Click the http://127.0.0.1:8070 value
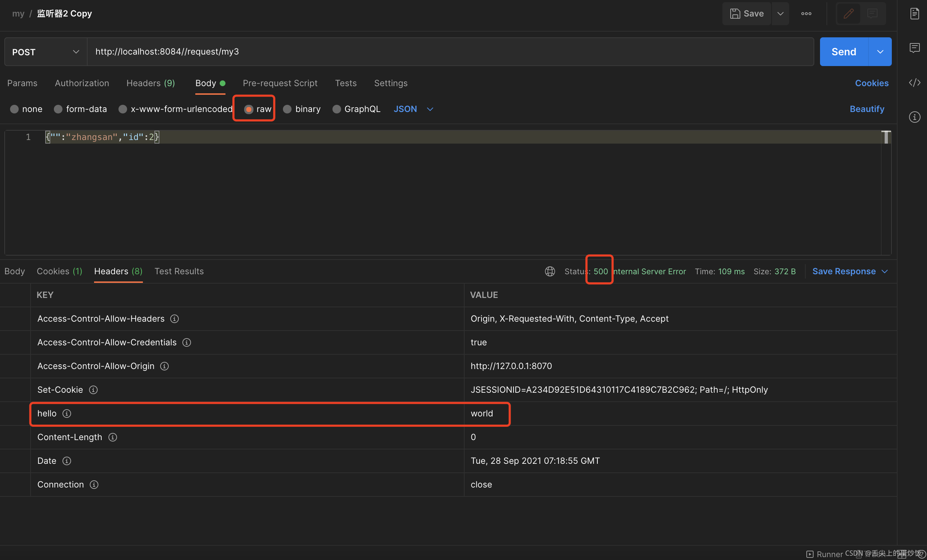 tap(511, 366)
